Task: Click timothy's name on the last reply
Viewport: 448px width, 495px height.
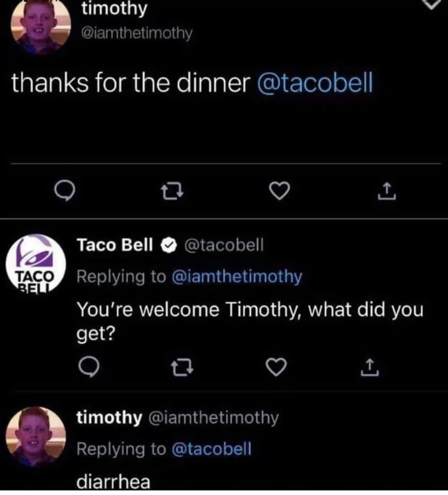Action: [109, 418]
